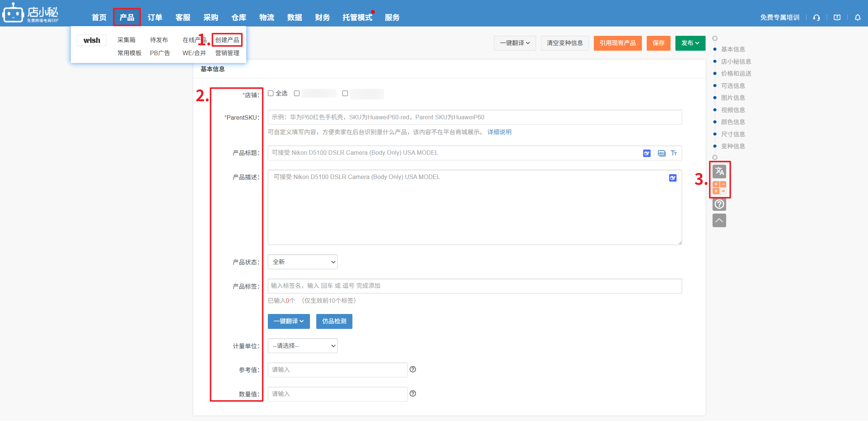Click the gray question mark help icon
Screen dimensions: 868x421
click(x=719, y=204)
